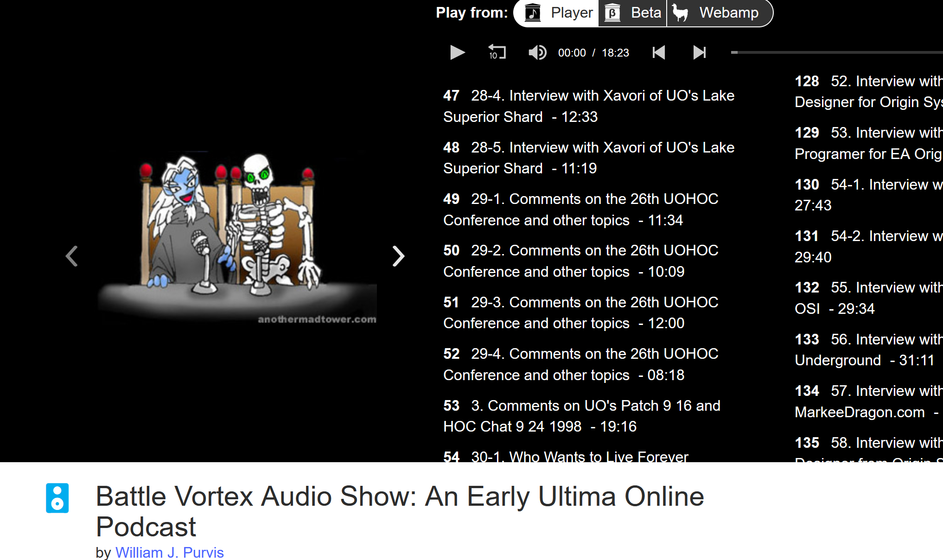The image size is (943, 560).
Task: Show next image with right chevron
Action: [x=398, y=256]
